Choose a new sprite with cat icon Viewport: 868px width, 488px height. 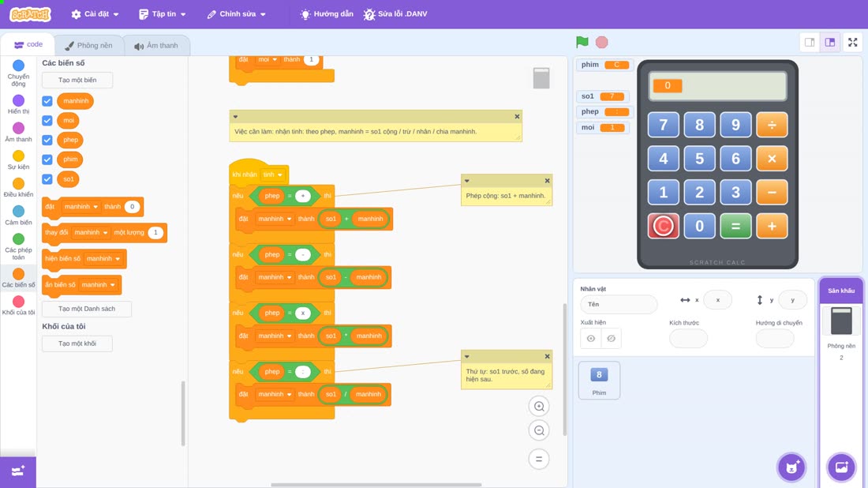point(791,467)
